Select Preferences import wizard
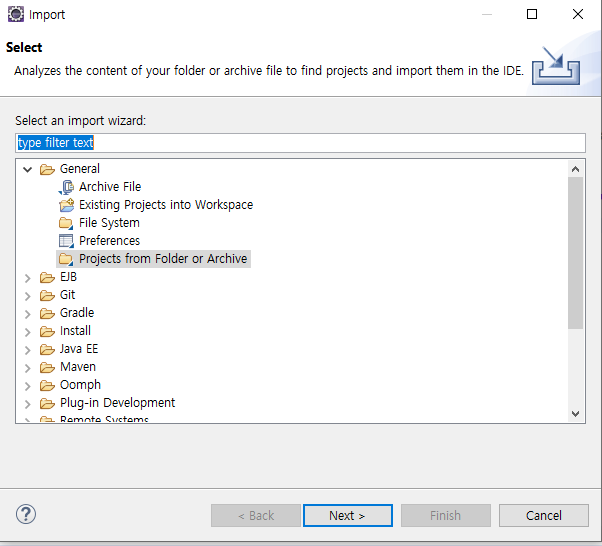 pos(109,241)
